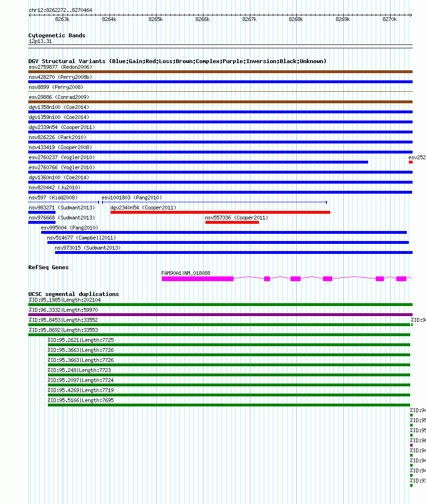
Task: Click the largest magenta exon of FAM90A1
Action: pyautogui.click(x=198, y=279)
